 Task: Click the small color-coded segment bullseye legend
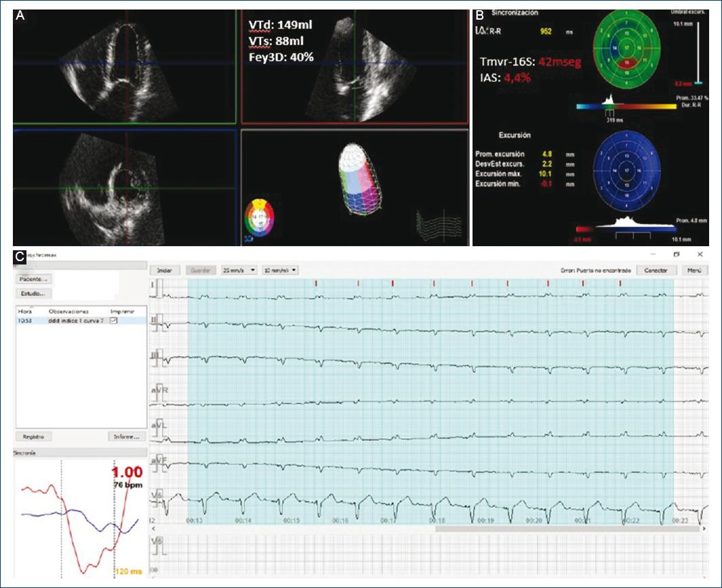(259, 215)
